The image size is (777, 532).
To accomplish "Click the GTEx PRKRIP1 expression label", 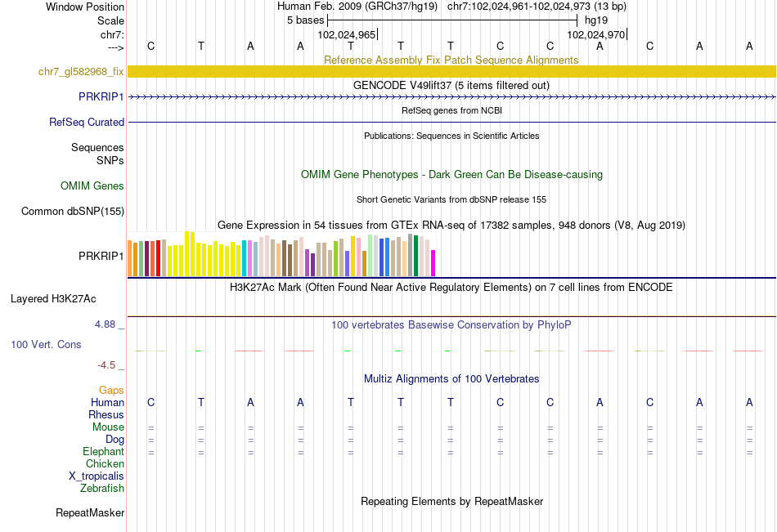I will (101, 256).
